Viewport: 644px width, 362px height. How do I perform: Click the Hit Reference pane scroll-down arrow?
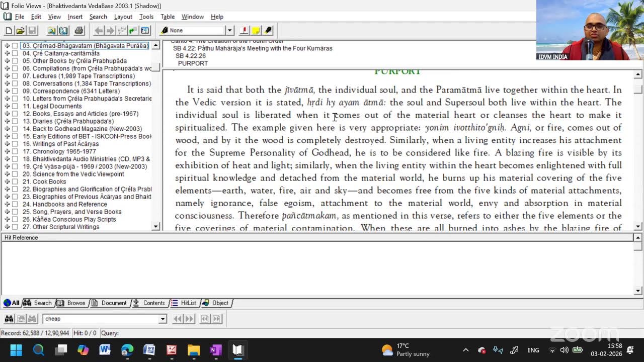point(638,291)
